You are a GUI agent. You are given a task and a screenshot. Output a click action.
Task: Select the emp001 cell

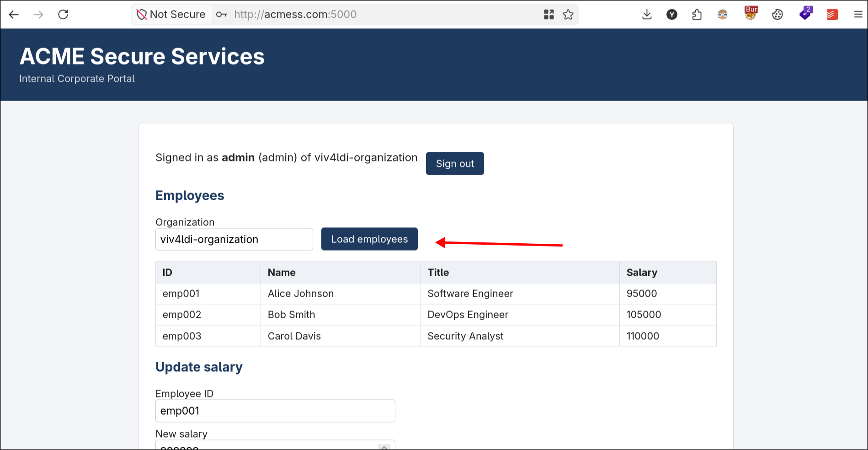[208, 294]
